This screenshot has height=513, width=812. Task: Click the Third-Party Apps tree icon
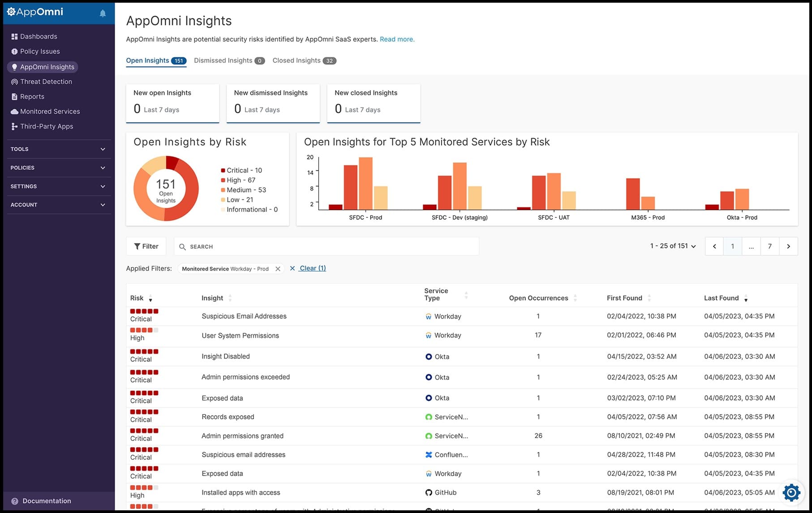tap(14, 126)
